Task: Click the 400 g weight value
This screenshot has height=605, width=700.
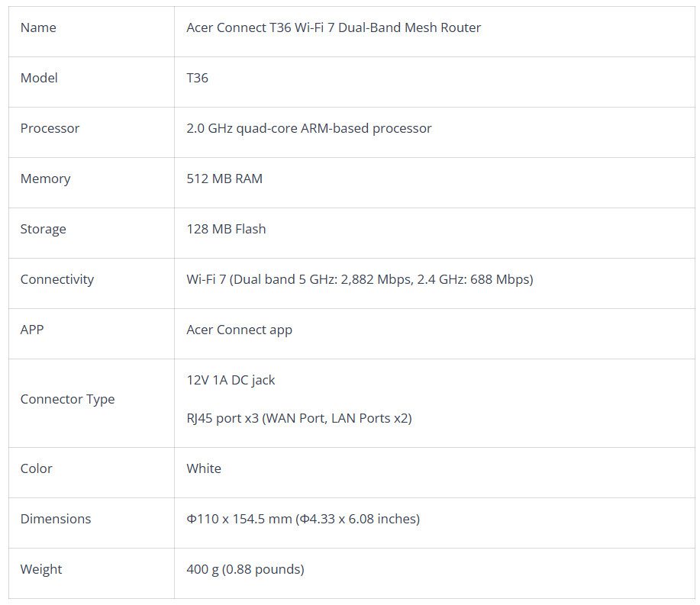Action: [x=245, y=570]
